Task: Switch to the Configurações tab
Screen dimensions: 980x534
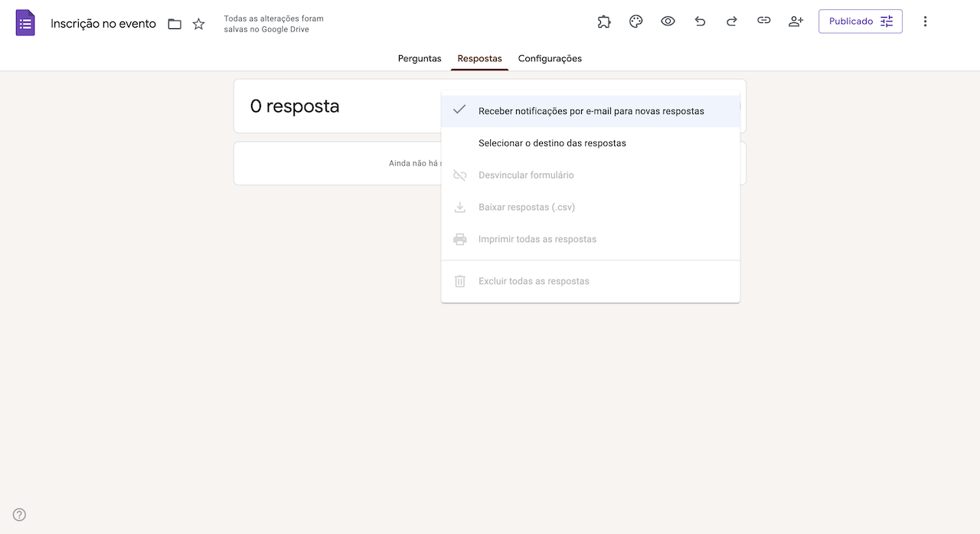Action: click(x=550, y=58)
